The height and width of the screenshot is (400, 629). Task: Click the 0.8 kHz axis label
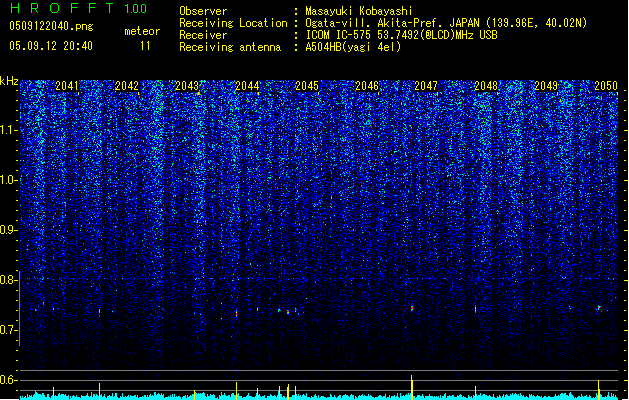pos(8,280)
